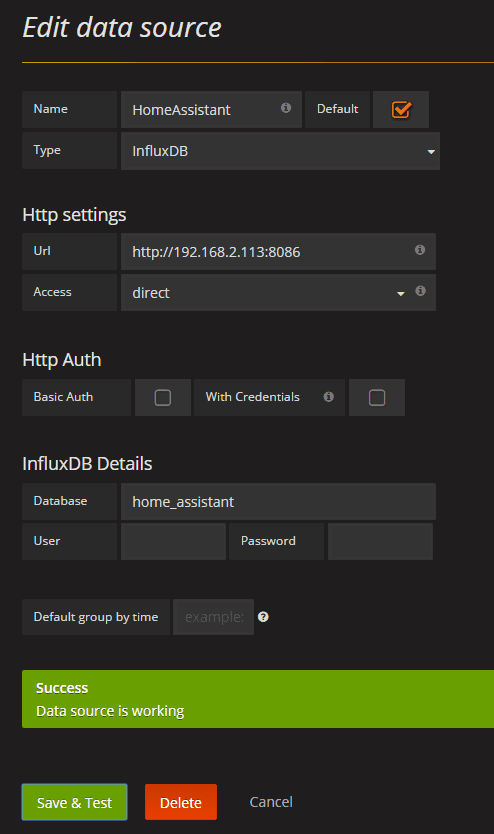This screenshot has width=494, height=834.
Task: Open the Type dropdown showing InfluxDB
Action: pyautogui.click(x=280, y=151)
